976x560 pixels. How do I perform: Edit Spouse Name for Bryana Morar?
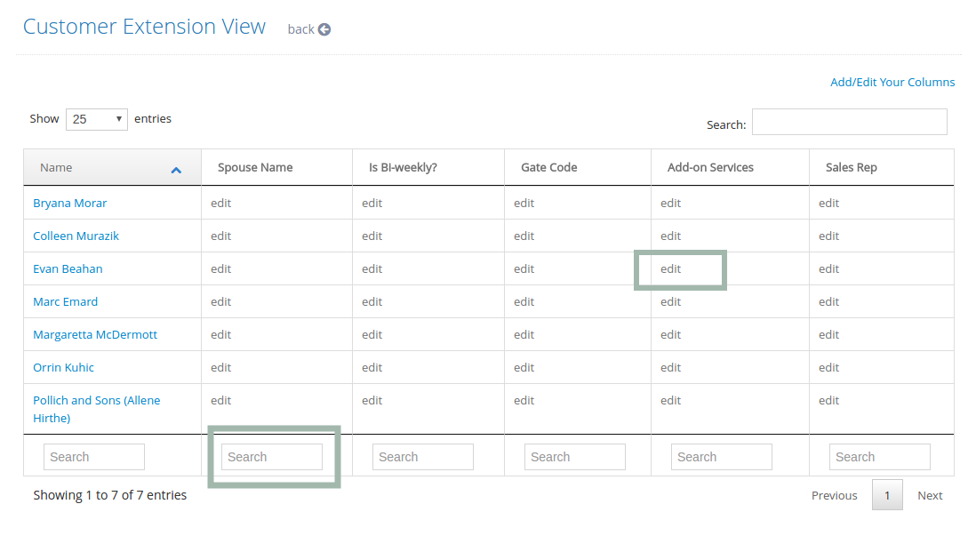click(220, 203)
